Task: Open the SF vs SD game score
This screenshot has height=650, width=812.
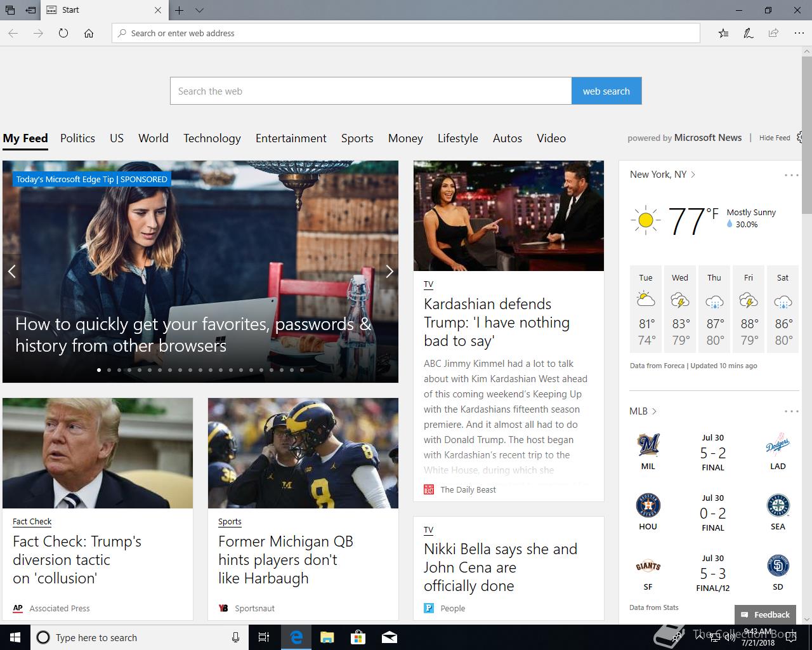Action: (713, 573)
